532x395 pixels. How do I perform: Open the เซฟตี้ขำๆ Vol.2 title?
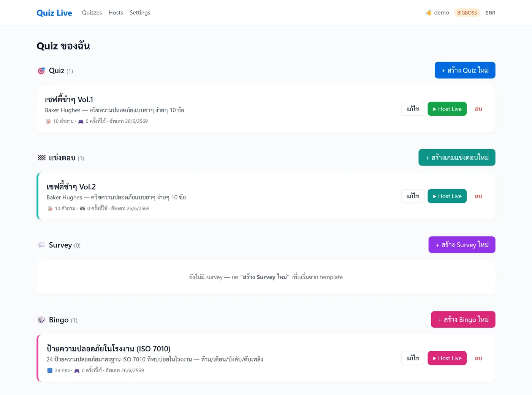coord(71,187)
